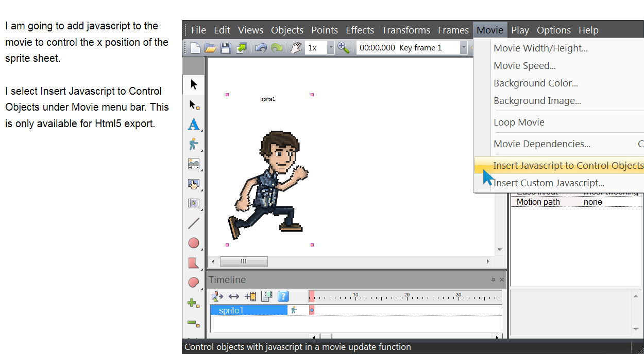The image size is (644, 354).
Task: Click the key frame dot on sprite1 track
Action: (x=312, y=310)
